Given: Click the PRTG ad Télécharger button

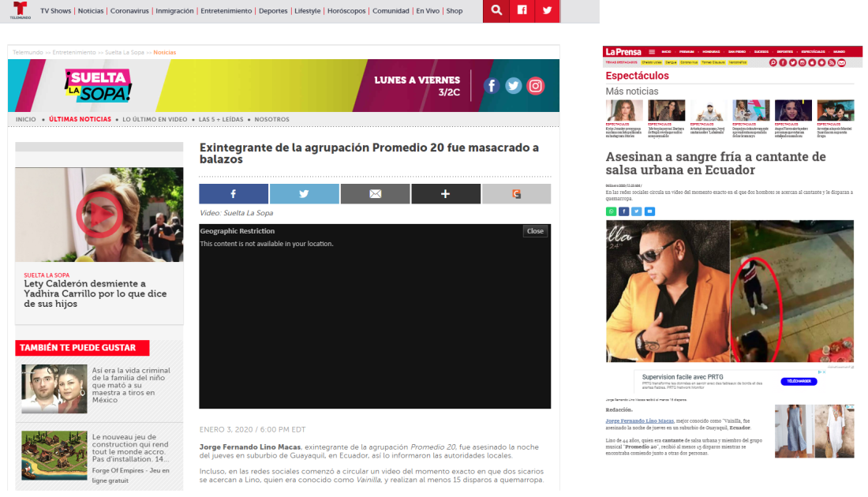Looking at the screenshot, I should [799, 381].
